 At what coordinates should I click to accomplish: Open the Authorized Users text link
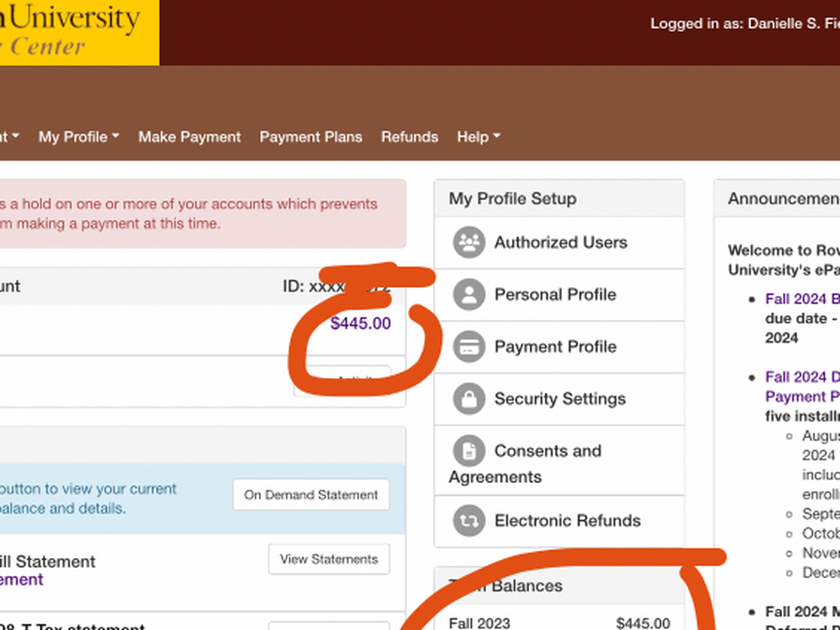pos(561,243)
